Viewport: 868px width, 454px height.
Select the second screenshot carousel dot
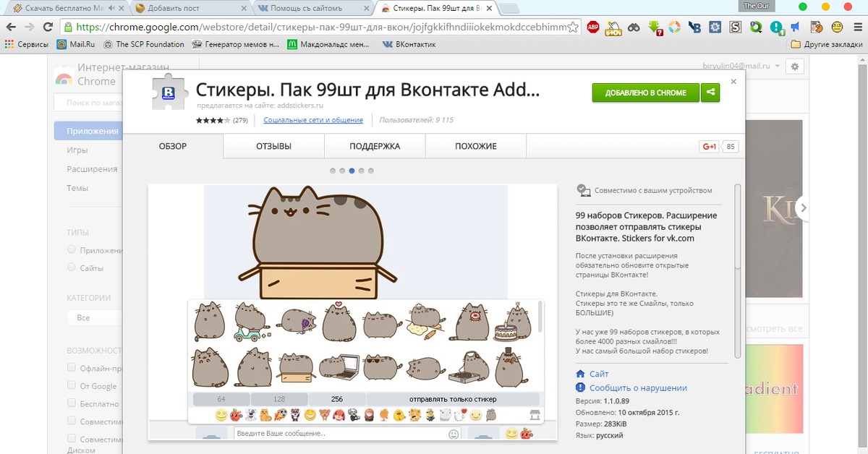(342, 171)
